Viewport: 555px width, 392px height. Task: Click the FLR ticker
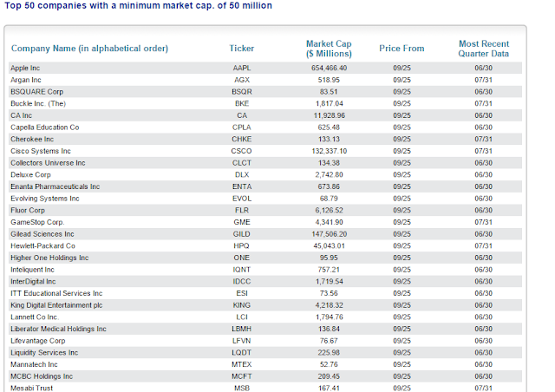242,211
